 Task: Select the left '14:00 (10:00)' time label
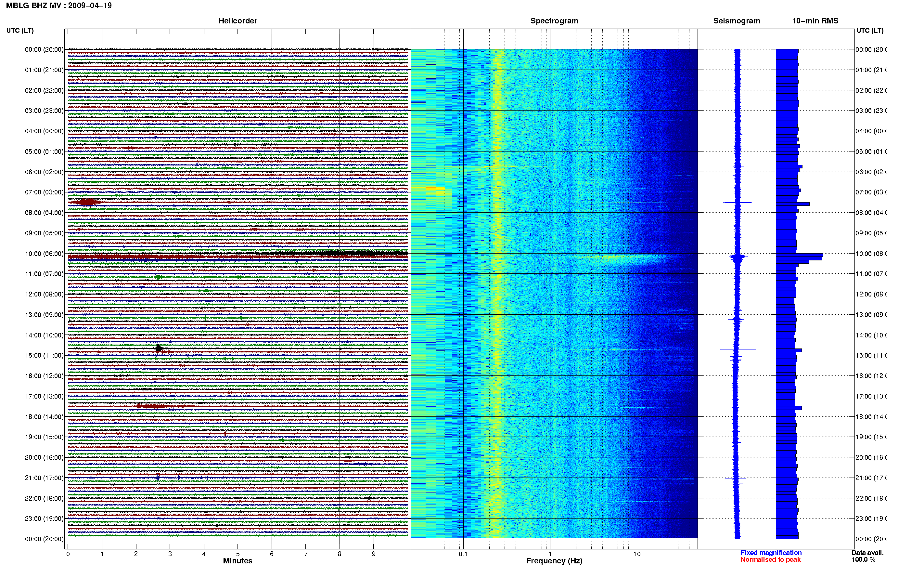coord(44,335)
